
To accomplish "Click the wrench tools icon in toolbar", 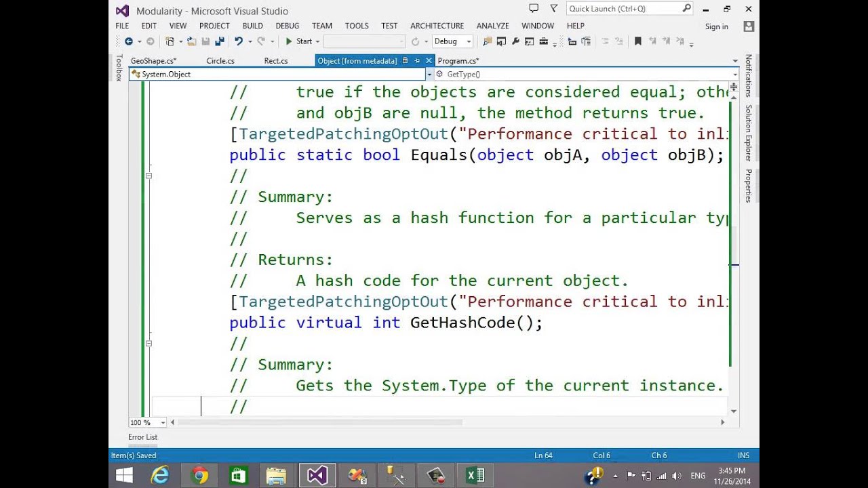I will [x=516, y=41].
